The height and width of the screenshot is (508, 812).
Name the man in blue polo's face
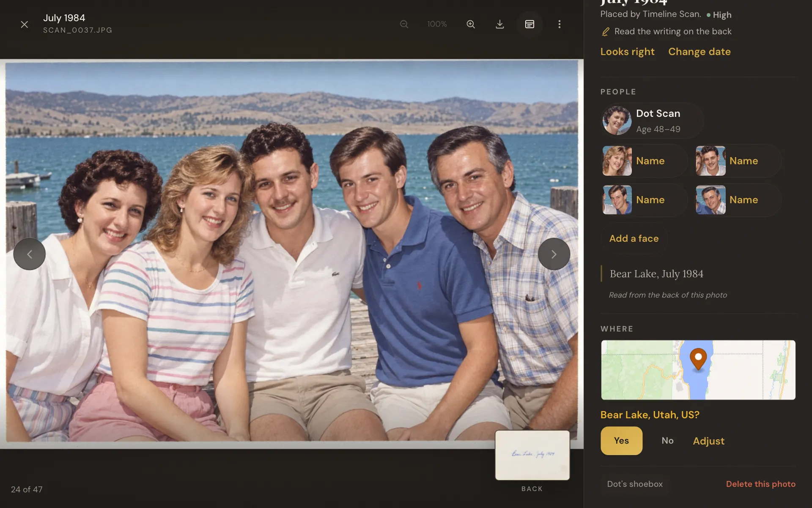644,200
